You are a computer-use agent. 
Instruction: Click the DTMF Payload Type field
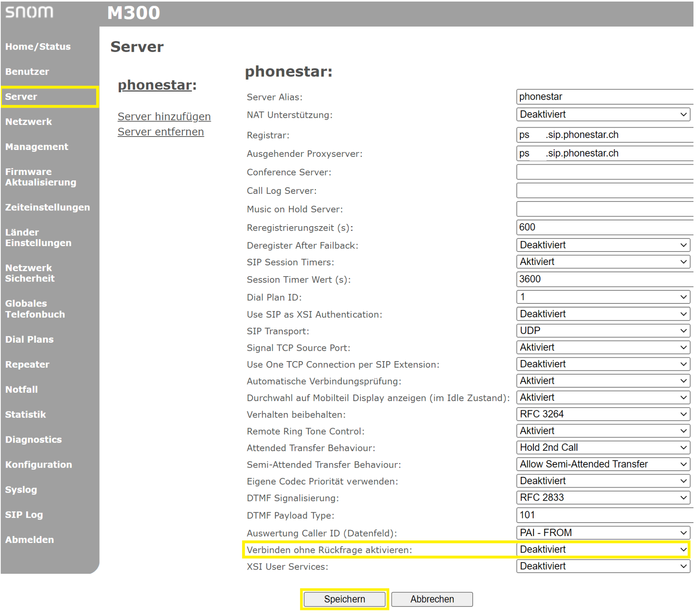pyautogui.click(x=605, y=515)
